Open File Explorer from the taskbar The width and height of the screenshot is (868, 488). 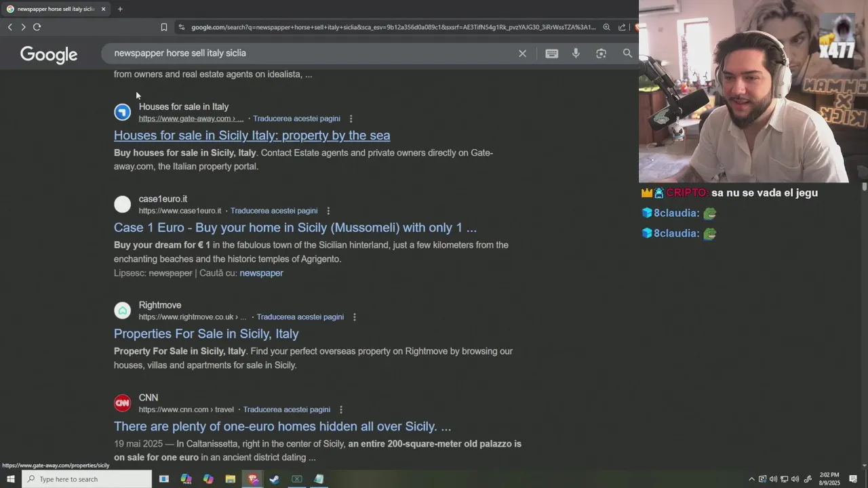pyautogui.click(x=231, y=479)
